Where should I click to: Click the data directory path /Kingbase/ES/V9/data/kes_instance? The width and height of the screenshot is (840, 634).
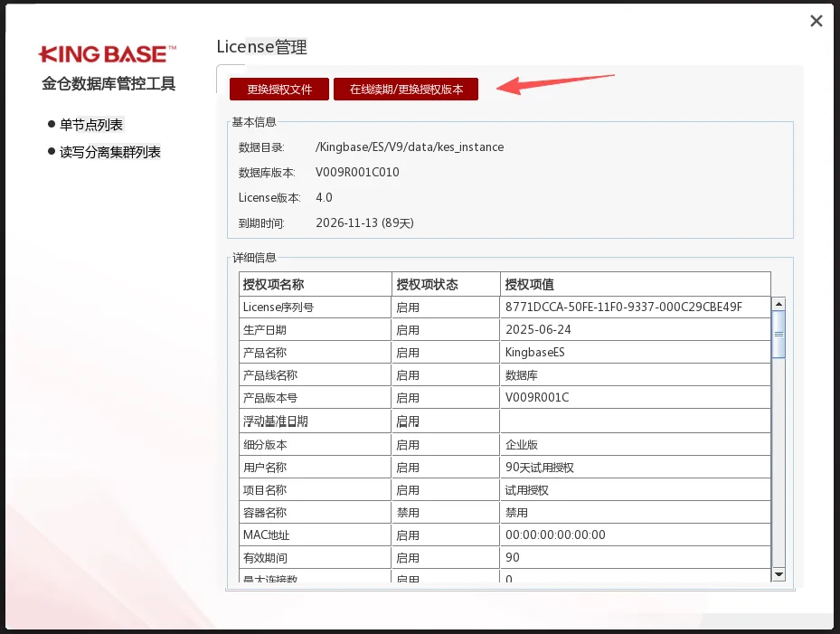coord(410,147)
